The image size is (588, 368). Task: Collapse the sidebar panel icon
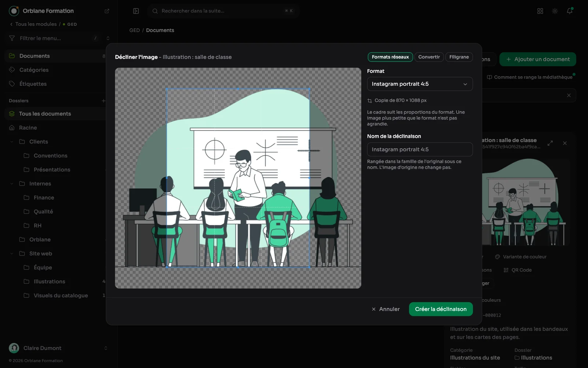coord(136,11)
